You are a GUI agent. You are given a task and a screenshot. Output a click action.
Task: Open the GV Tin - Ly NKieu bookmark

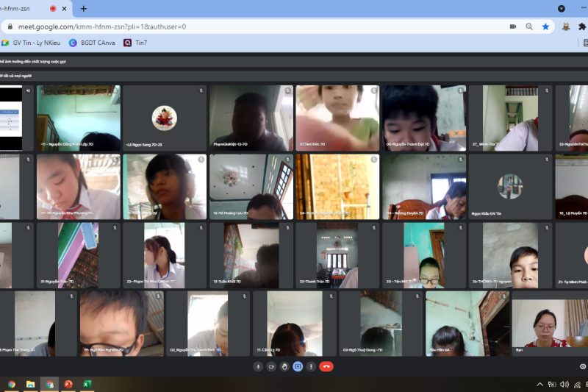pyautogui.click(x=32, y=43)
